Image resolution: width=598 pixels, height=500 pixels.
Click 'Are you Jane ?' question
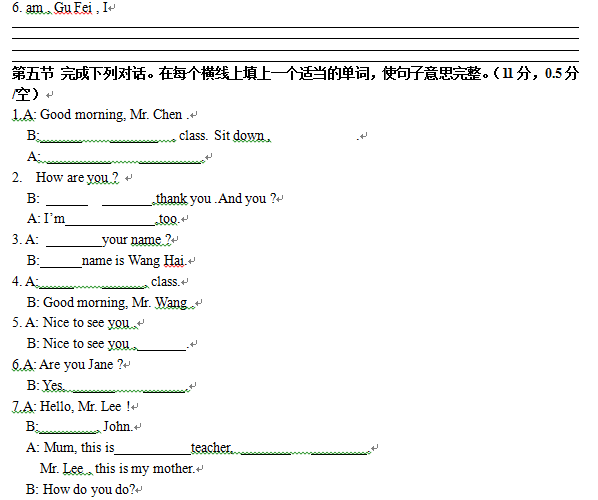(x=81, y=365)
